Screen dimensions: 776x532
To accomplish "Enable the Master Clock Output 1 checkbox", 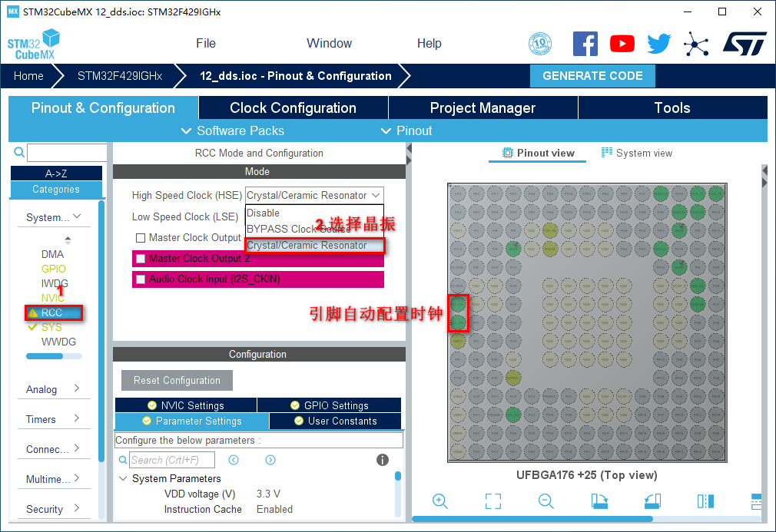I will (141, 238).
